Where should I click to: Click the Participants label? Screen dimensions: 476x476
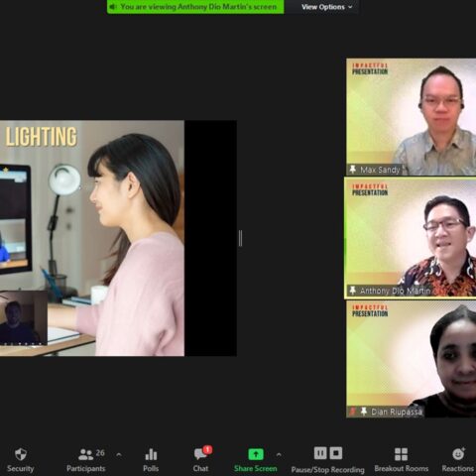coord(86,469)
